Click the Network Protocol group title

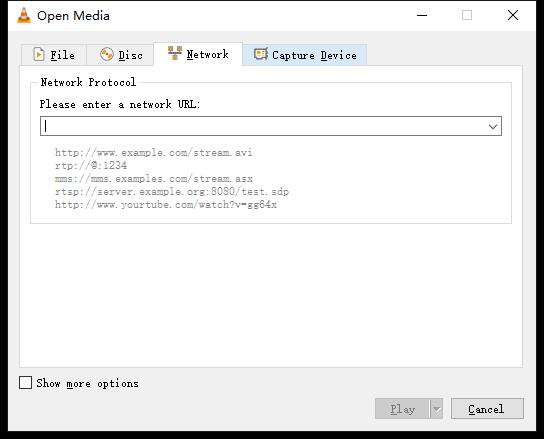tap(88, 82)
